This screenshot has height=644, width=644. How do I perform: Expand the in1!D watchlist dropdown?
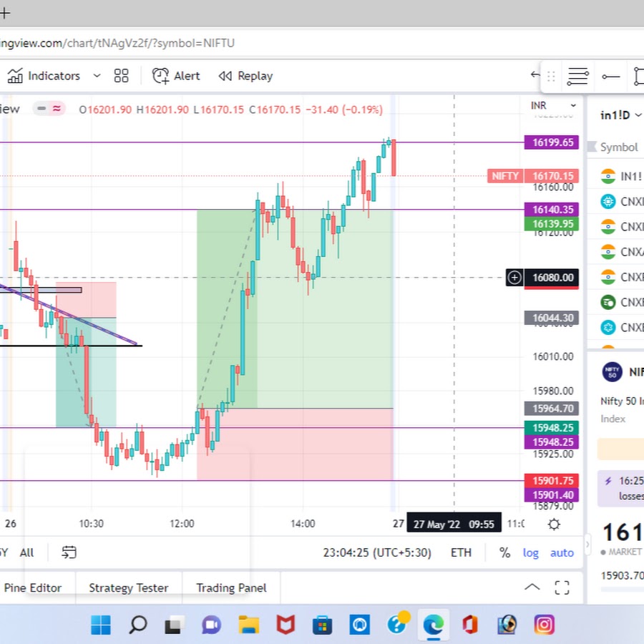click(x=620, y=115)
